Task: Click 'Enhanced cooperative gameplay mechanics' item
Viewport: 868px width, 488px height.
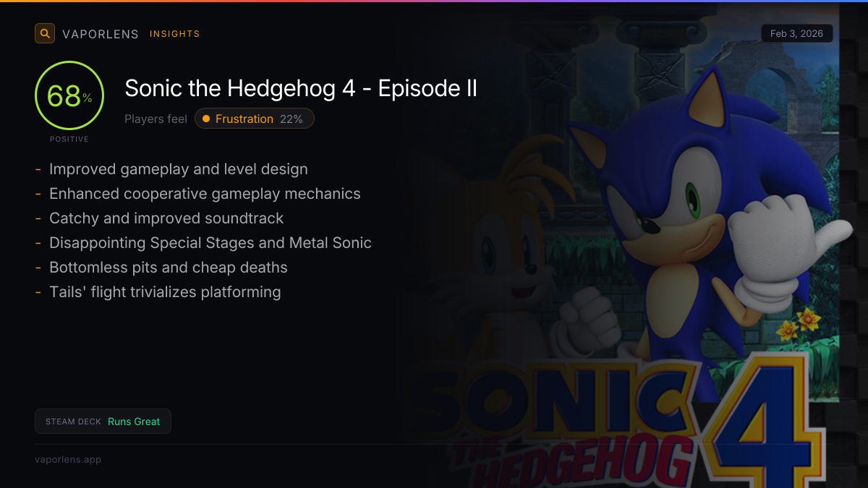Action: pos(205,194)
